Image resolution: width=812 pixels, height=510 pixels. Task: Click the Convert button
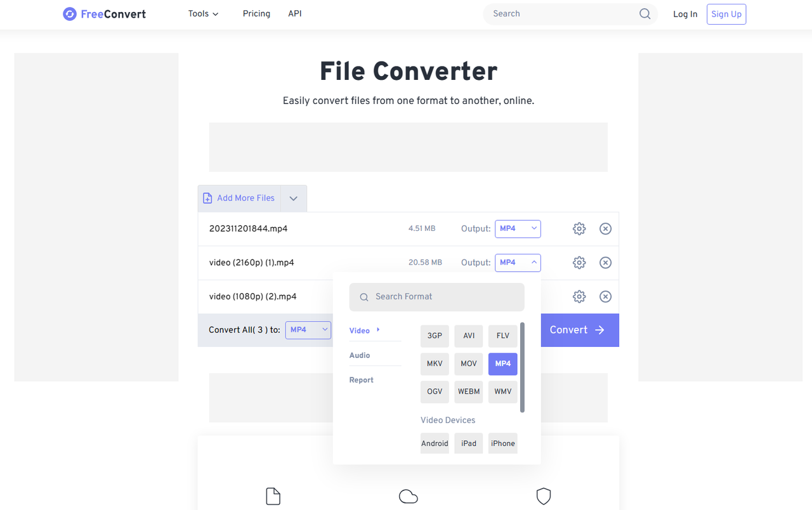576,329
